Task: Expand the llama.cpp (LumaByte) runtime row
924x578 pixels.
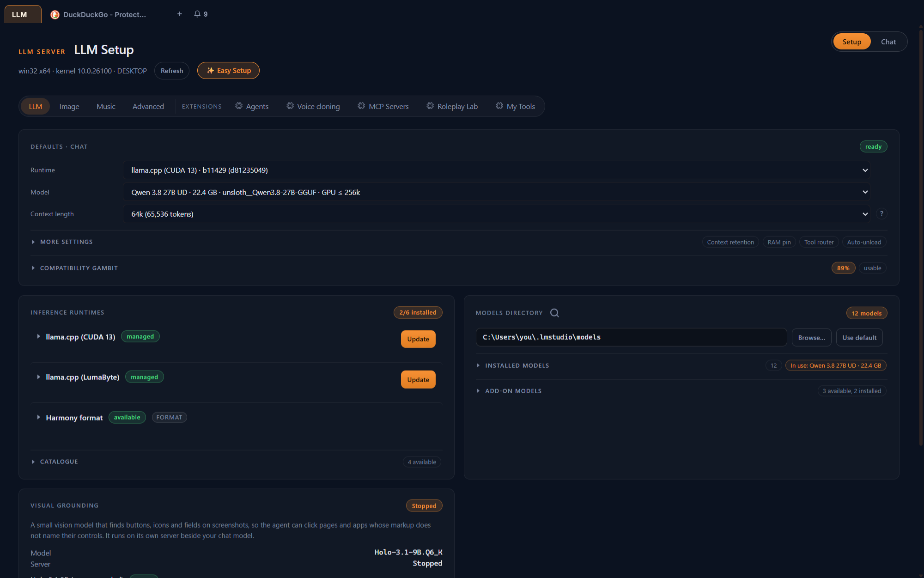Action: pyautogui.click(x=38, y=377)
